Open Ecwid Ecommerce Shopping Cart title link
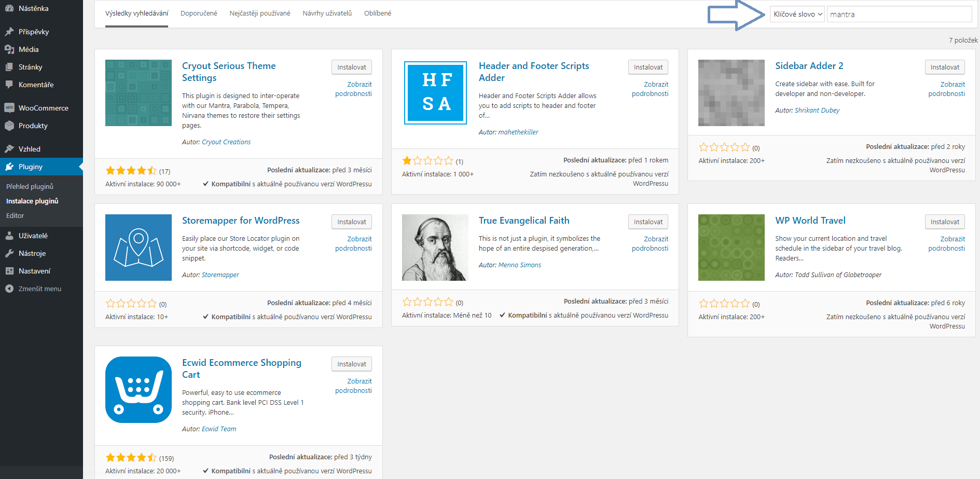 click(x=242, y=368)
